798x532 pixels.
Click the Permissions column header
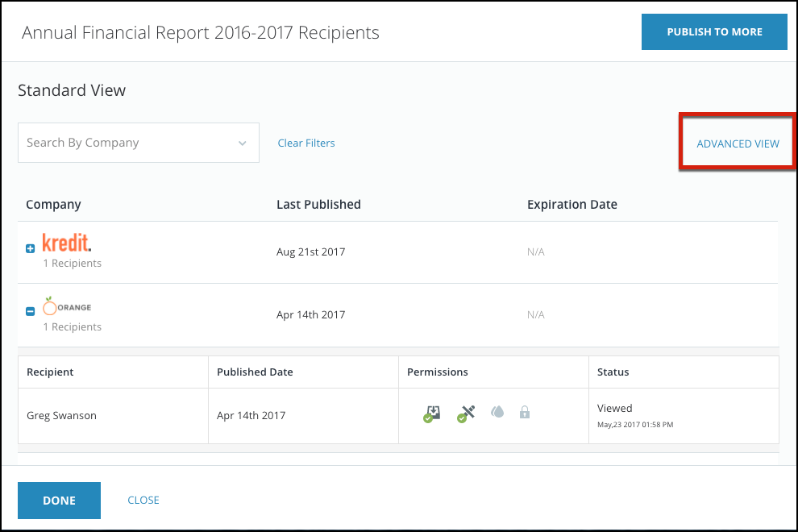pyautogui.click(x=437, y=372)
